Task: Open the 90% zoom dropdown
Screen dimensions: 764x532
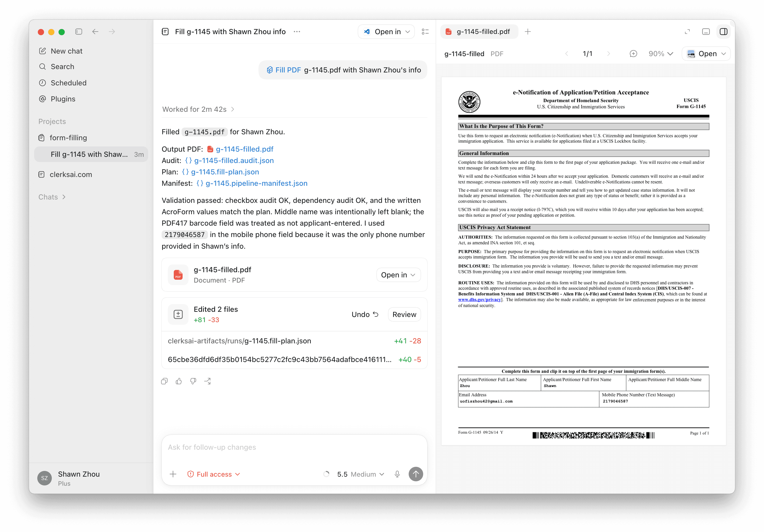Action: pyautogui.click(x=661, y=54)
